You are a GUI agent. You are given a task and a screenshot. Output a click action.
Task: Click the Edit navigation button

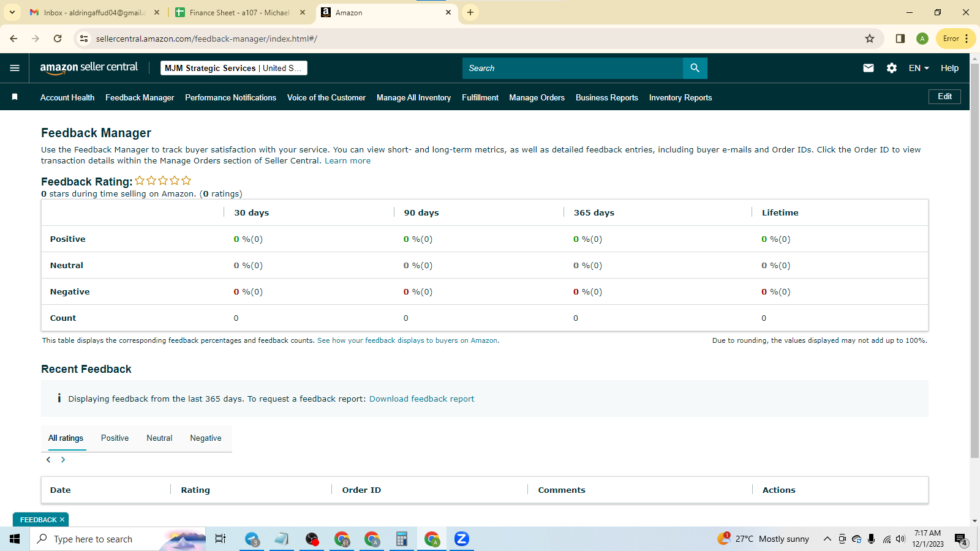tap(944, 97)
